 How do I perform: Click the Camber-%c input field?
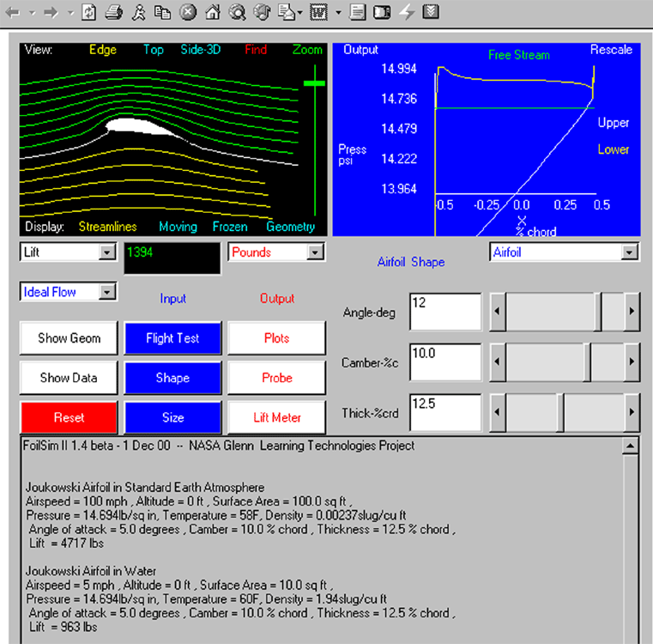tap(445, 362)
